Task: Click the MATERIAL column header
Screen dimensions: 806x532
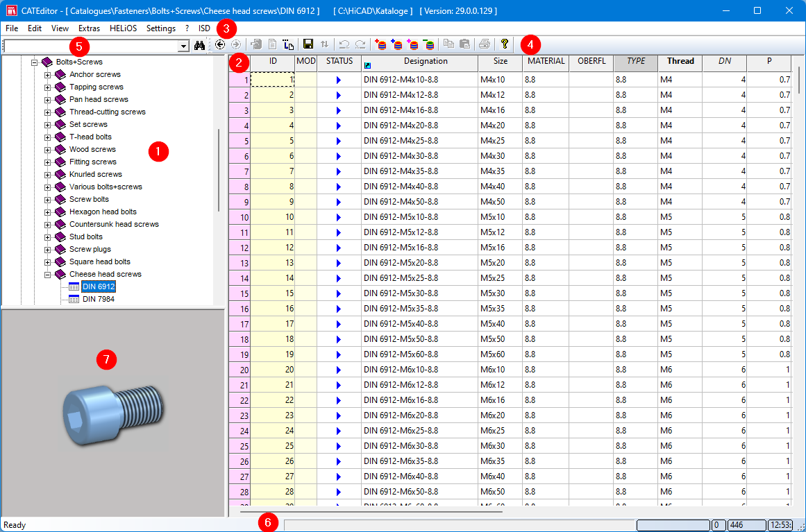Action: [546, 63]
